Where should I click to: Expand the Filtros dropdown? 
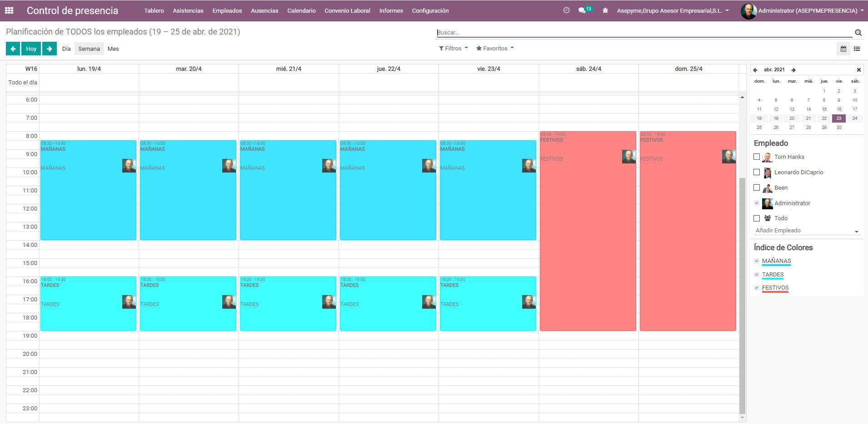pos(453,49)
